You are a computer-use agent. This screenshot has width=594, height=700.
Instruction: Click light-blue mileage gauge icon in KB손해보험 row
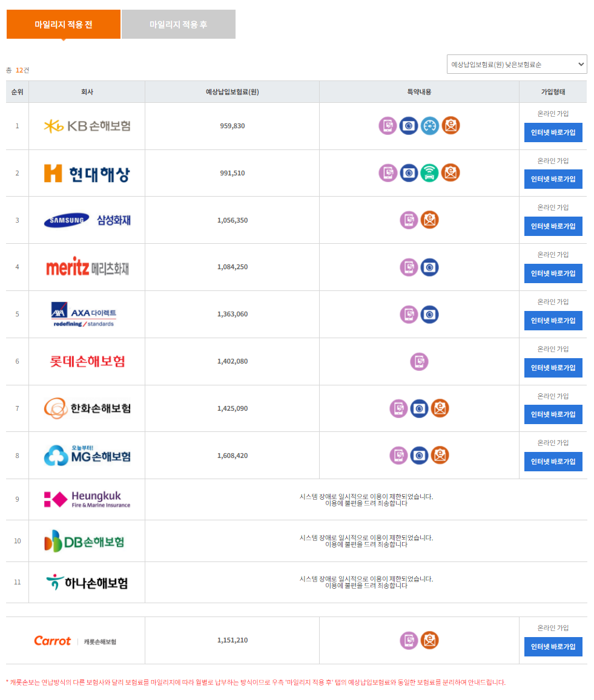click(429, 125)
